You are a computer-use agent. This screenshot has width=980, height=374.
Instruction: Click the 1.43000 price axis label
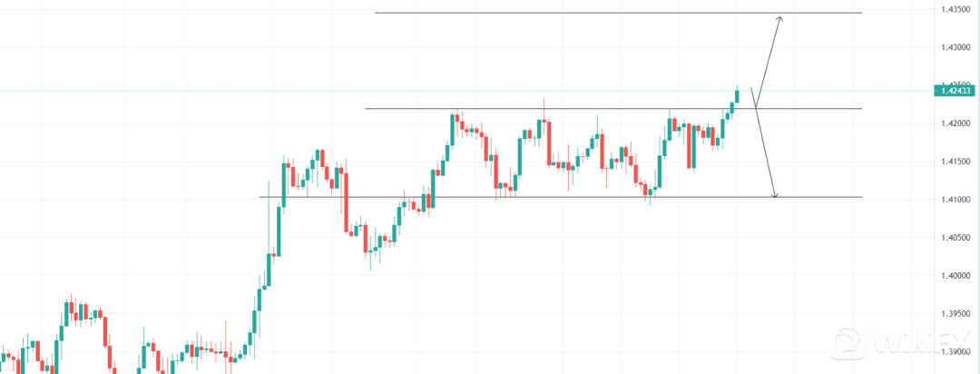coord(957,46)
